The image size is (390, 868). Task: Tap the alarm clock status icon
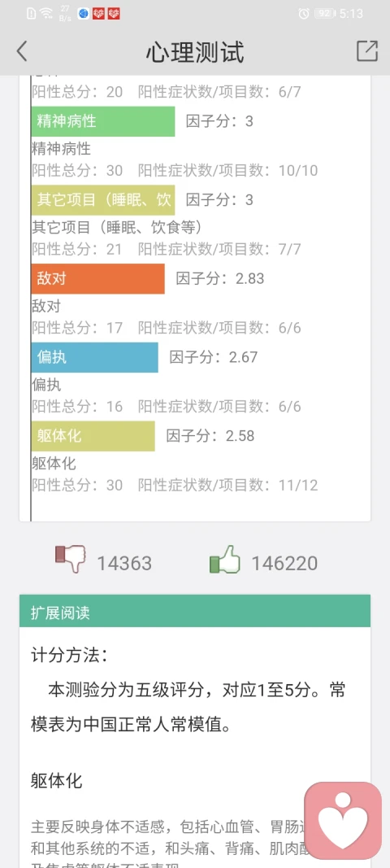(x=304, y=14)
